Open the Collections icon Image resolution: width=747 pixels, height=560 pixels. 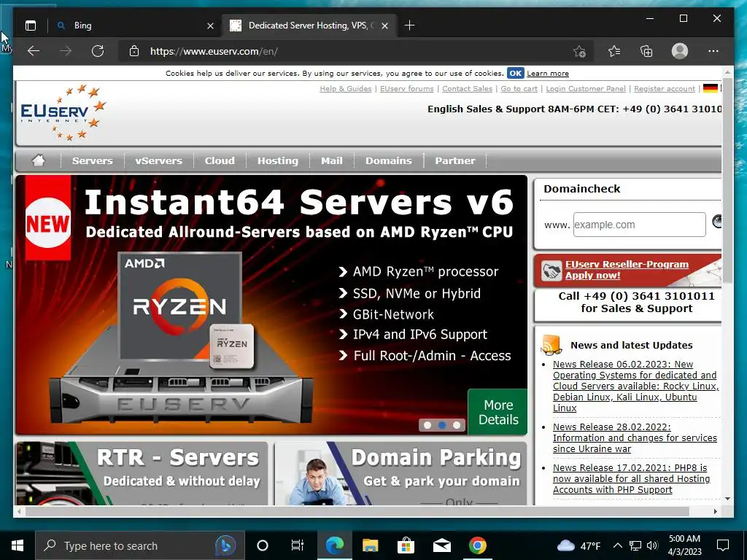point(646,51)
